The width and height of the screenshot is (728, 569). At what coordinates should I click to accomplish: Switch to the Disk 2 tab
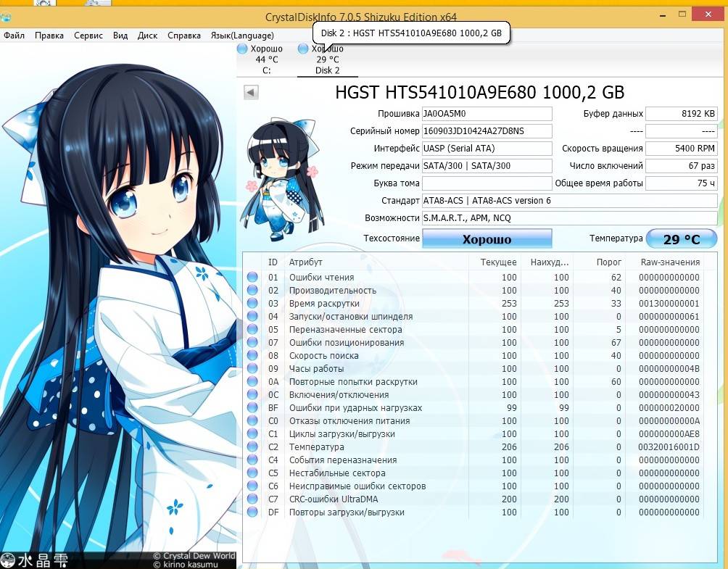coord(327,60)
